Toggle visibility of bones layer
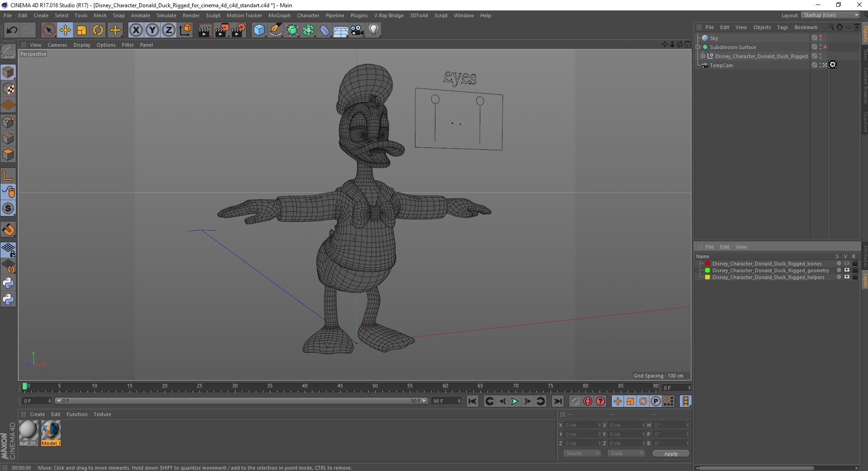This screenshot has width=868, height=471. coord(847,264)
